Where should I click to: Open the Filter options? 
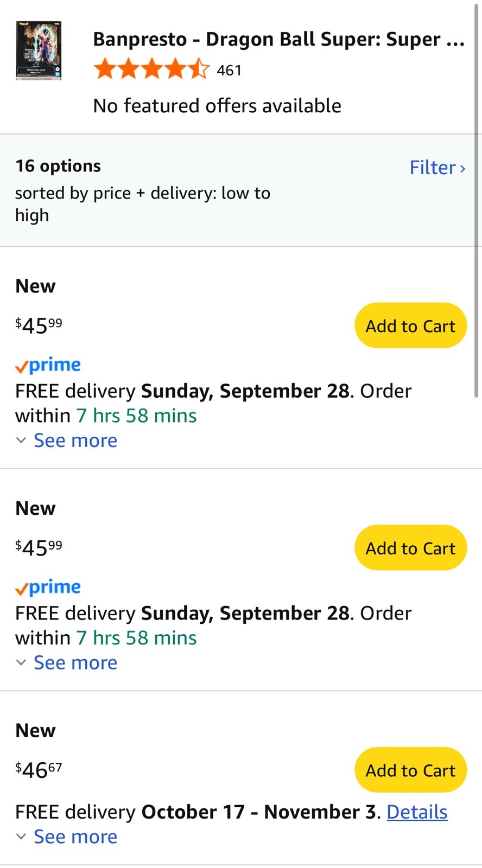click(433, 168)
